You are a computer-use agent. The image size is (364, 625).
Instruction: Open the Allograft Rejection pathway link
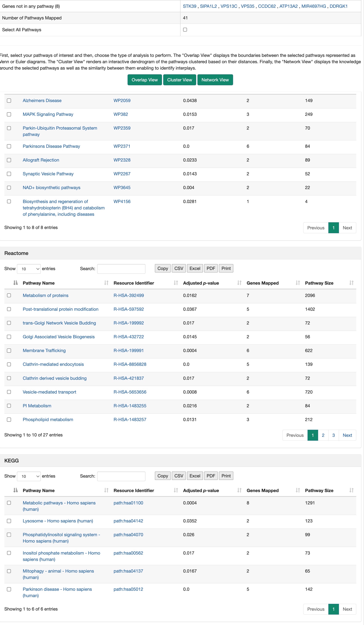(x=41, y=160)
